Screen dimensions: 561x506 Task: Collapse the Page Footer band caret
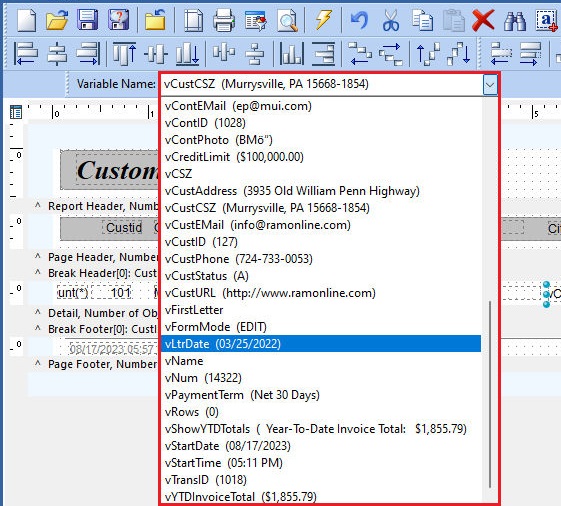[38, 363]
